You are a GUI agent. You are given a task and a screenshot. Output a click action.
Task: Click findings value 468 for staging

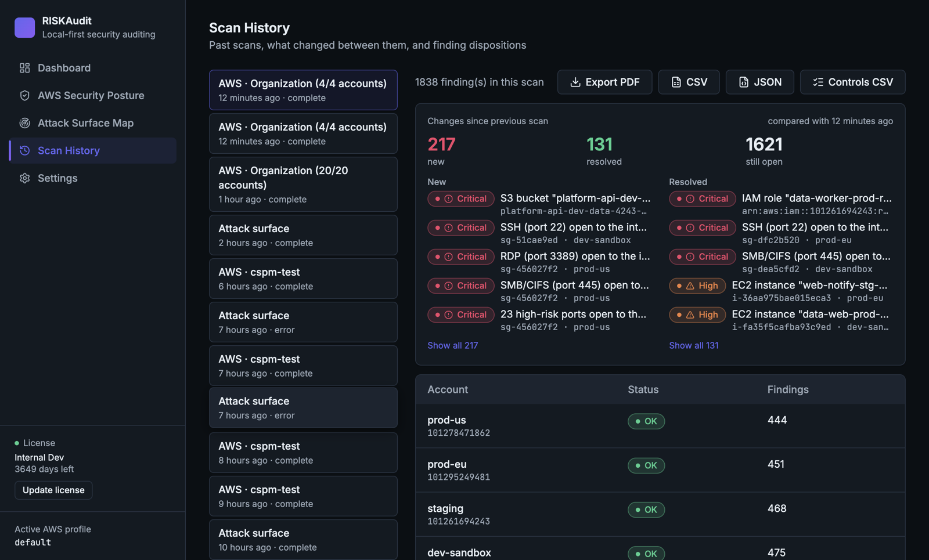click(777, 508)
